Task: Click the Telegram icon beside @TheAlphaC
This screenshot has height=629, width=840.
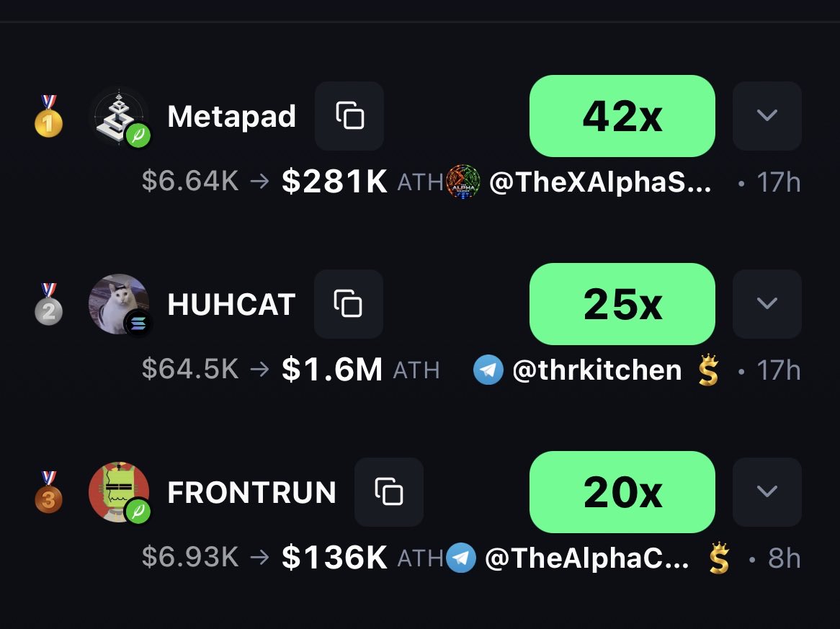Action: coord(461,558)
